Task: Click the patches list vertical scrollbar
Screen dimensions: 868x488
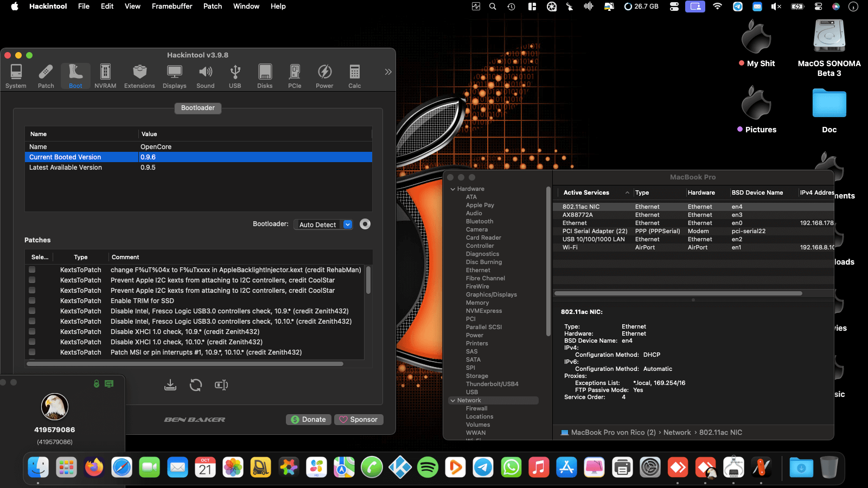Action: (x=368, y=280)
